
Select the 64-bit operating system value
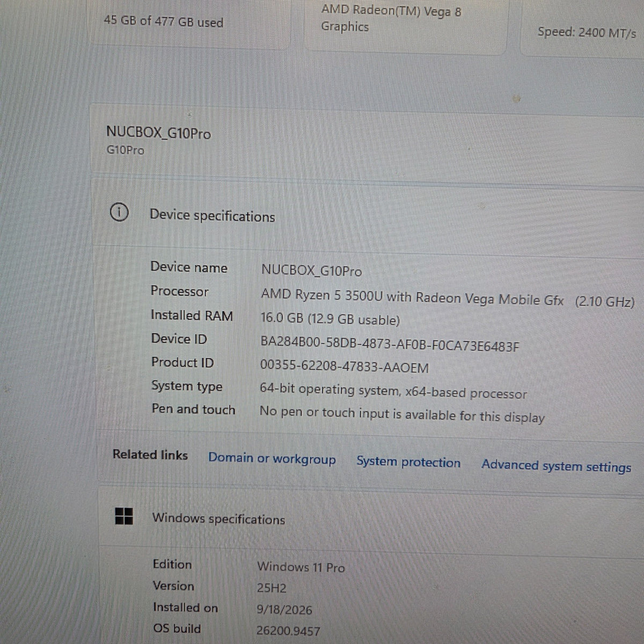coord(393,391)
